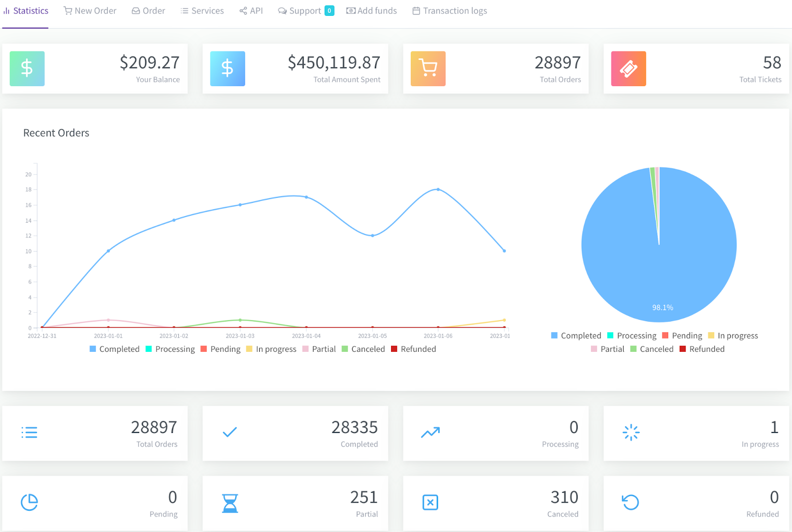
Task: Hide Processing in the pie chart legend
Action: [632, 336]
